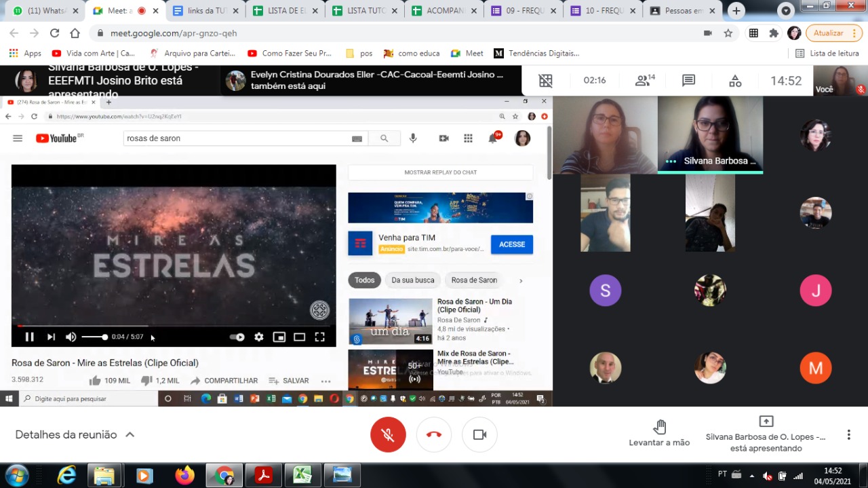This screenshot has width=868, height=488.
Task: Open a new Chrome tab with plus
Action: [x=736, y=11]
